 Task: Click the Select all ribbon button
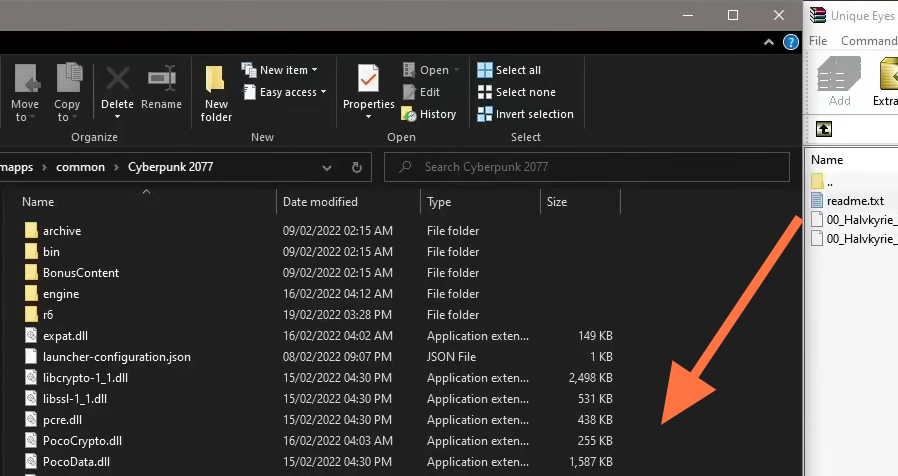pos(509,70)
